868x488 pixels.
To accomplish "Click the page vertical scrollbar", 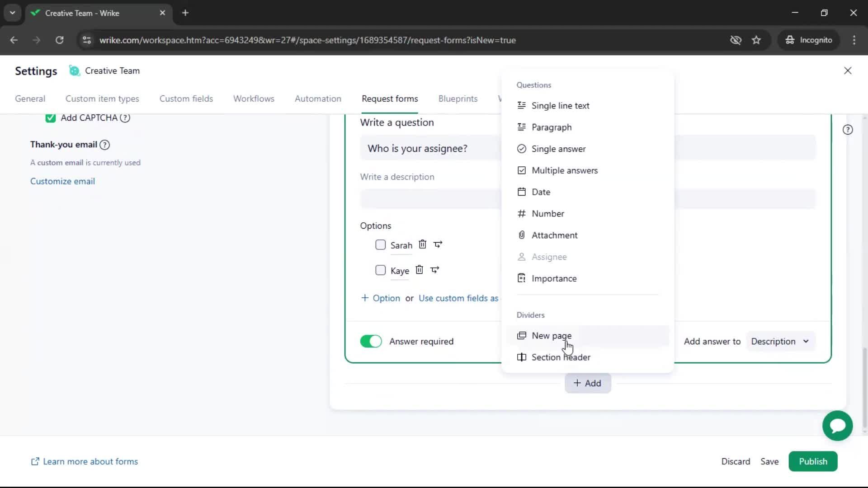I will 864,388.
